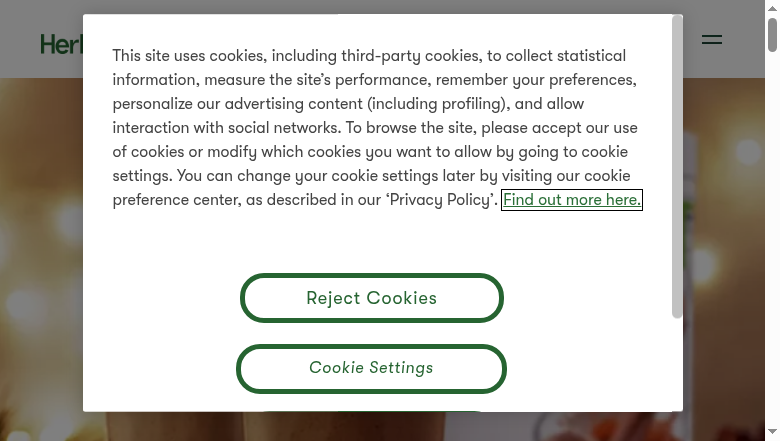
Task: Open Cookie Settings from the dialog
Action: (371, 368)
